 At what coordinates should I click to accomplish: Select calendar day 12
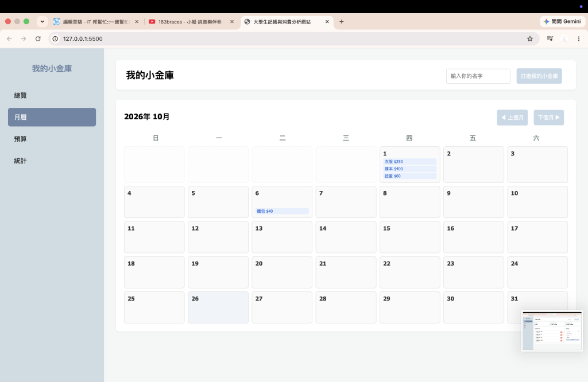[x=218, y=237]
